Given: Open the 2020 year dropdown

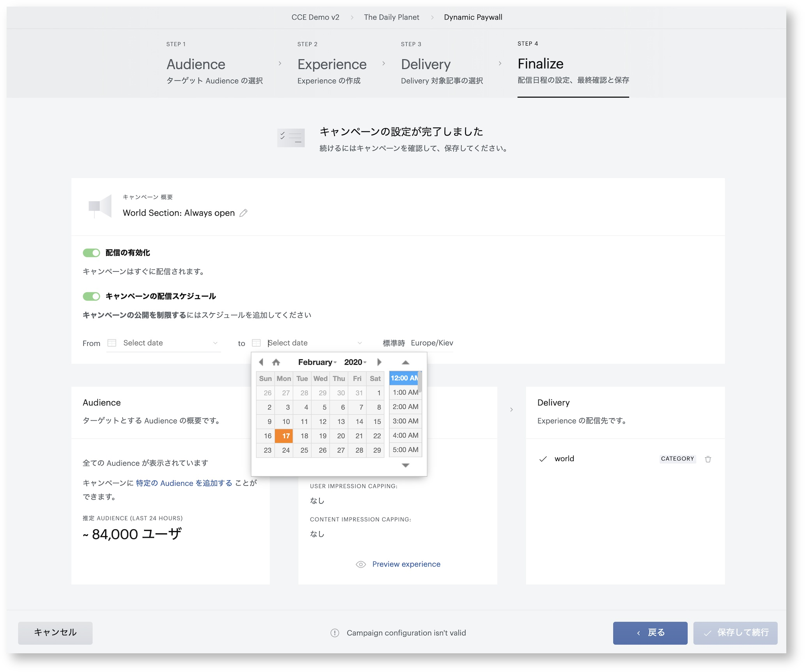Looking at the screenshot, I should (355, 362).
